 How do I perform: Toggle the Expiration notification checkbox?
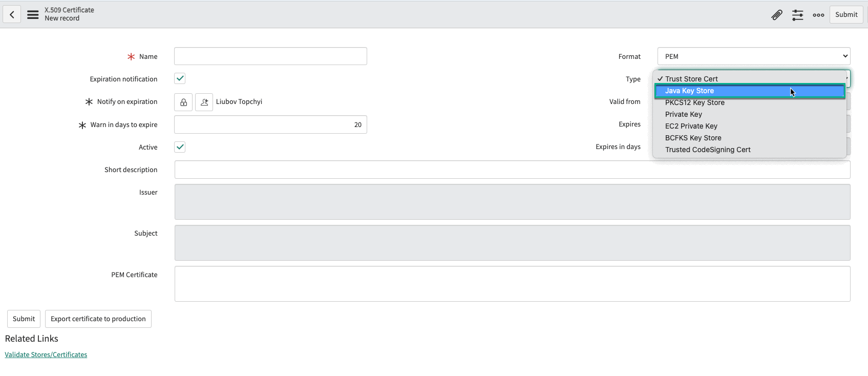[x=180, y=78]
